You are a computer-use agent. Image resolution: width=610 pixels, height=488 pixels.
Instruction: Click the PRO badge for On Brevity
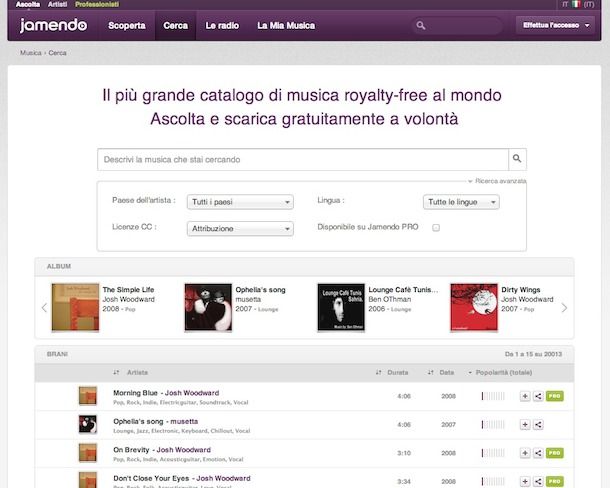click(x=554, y=453)
